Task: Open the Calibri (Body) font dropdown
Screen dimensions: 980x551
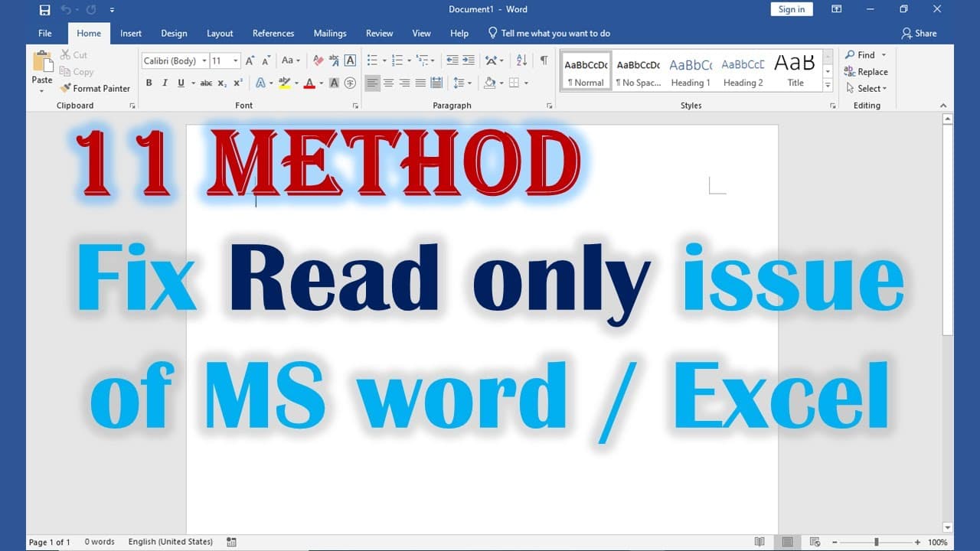Action: tap(175, 60)
